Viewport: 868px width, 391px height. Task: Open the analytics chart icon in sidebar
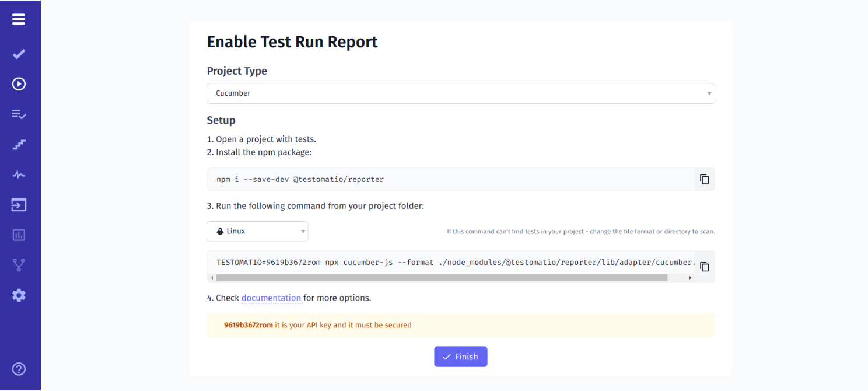click(19, 235)
